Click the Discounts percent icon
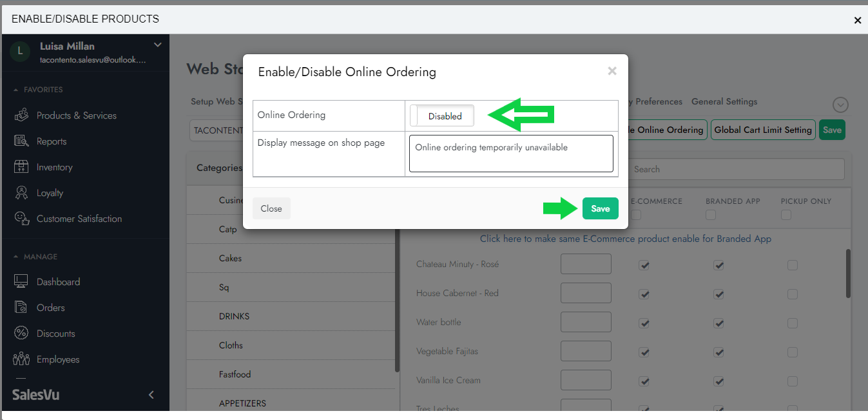The image size is (868, 420). (21, 334)
